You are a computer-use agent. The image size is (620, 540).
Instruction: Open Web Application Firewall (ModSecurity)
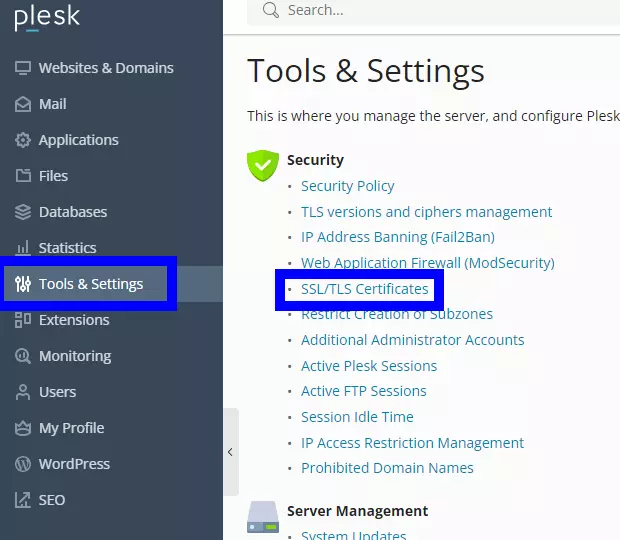point(428,263)
